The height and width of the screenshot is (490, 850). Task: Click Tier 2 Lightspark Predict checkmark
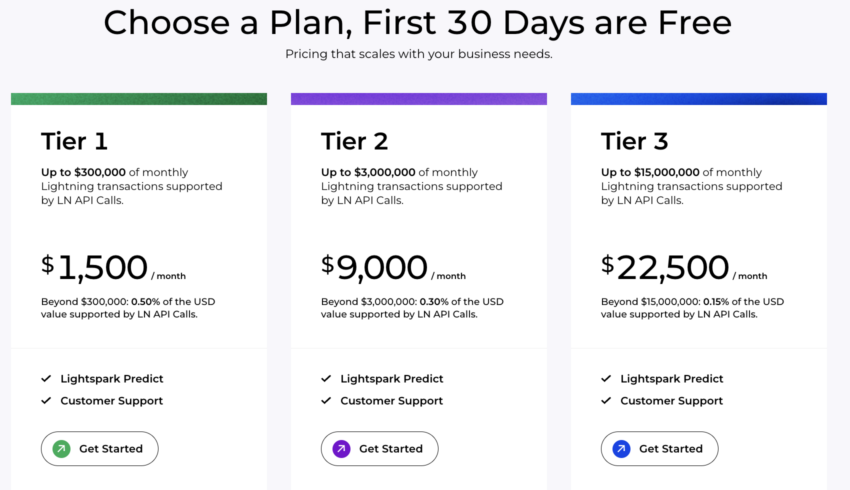point(326,379)
